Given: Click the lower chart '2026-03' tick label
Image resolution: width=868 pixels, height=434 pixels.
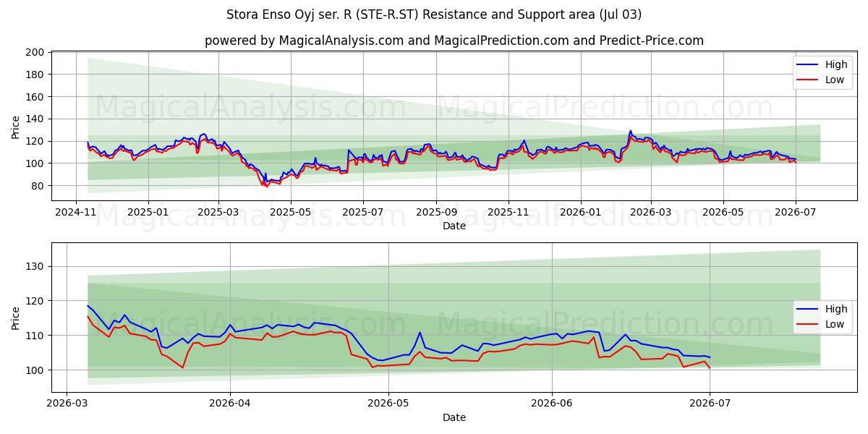Looking at the screenshot, I should [x=67, y=404].
